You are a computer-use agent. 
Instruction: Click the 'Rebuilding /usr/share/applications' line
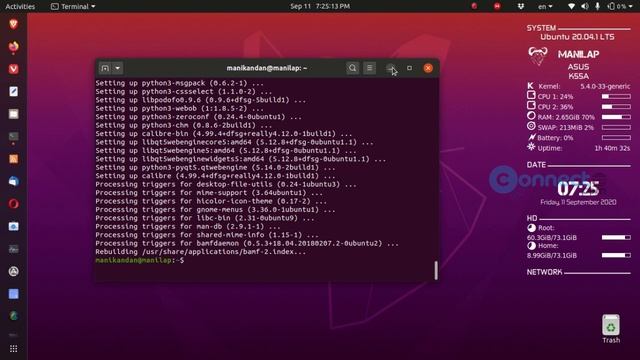pyautogui.click(x=200, y=251)
